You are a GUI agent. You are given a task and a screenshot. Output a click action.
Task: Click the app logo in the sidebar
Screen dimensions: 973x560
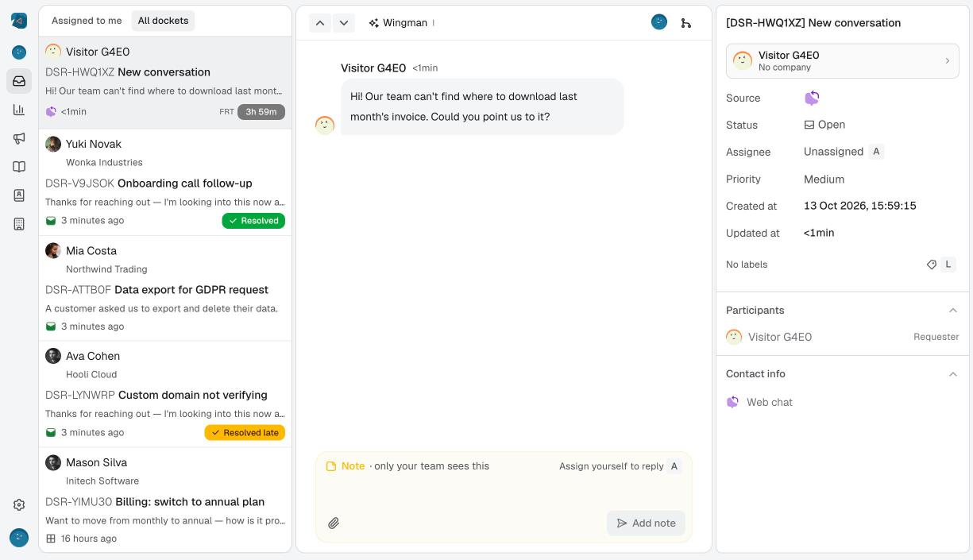[x=19, y=21]
